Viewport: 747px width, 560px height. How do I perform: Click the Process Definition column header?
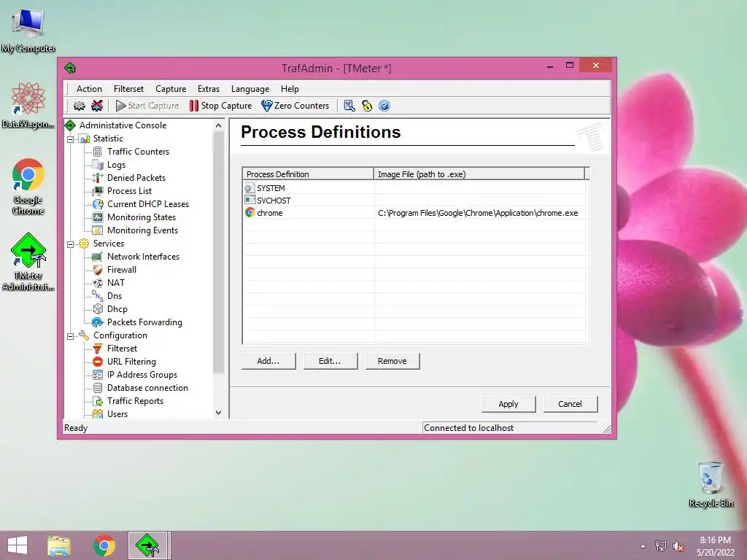309,174
